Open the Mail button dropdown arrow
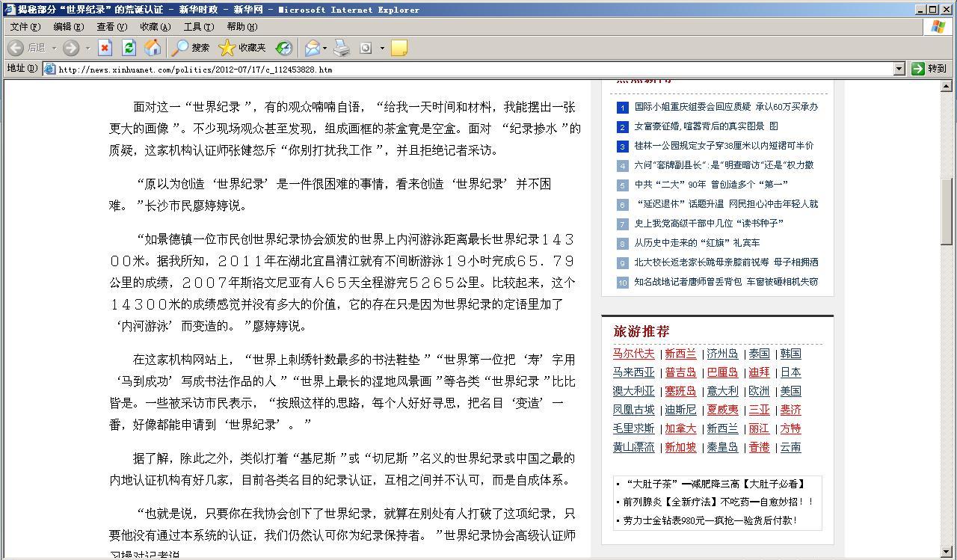957x560 pixels. [325, 48]
